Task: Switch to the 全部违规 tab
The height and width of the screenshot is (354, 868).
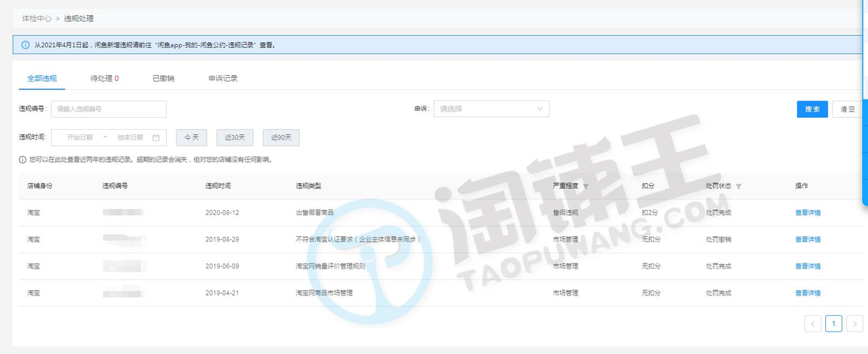Action: [42, 79]
